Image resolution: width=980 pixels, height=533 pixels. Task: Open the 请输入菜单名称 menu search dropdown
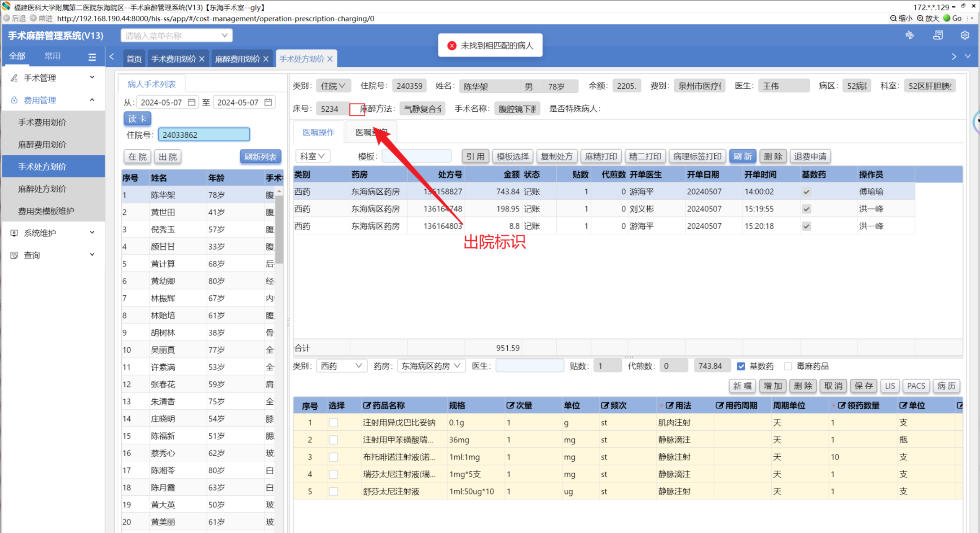(176, 35)
